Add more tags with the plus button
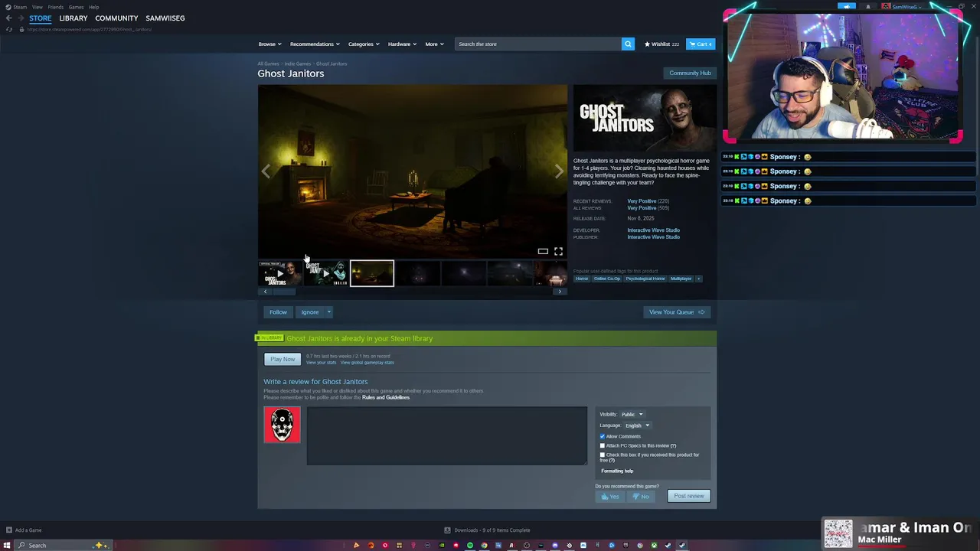This screenshot has width=980, height=551. pos(698,279)
